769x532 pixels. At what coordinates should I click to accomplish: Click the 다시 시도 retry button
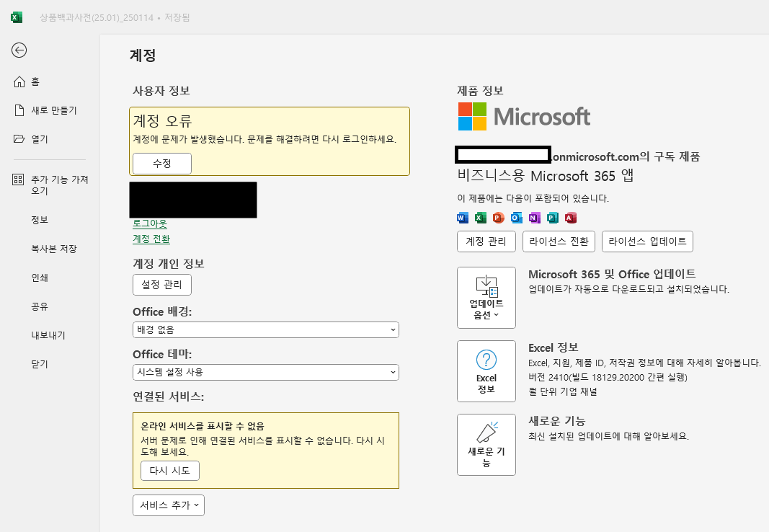point(169,471)
